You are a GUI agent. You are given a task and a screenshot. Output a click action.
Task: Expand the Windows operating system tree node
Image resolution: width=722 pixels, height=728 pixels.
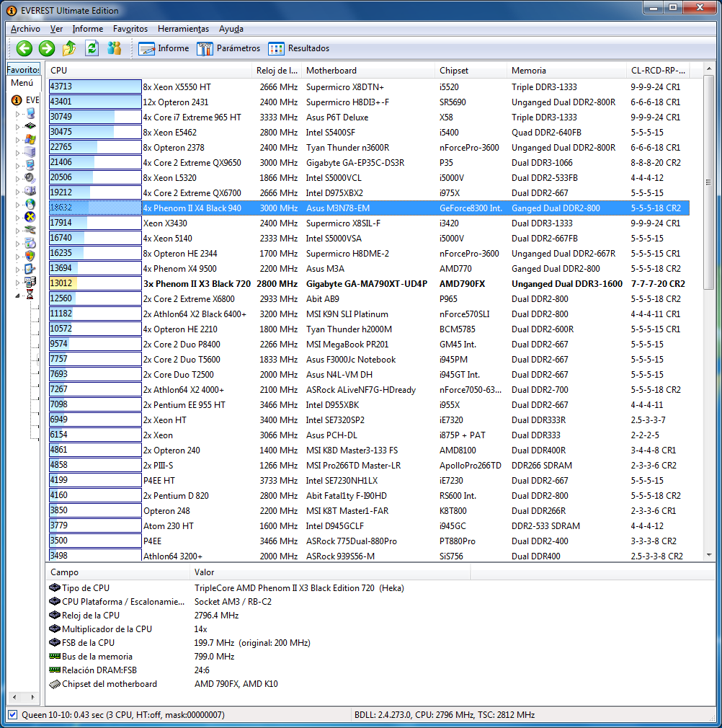[x=19, y=139]
